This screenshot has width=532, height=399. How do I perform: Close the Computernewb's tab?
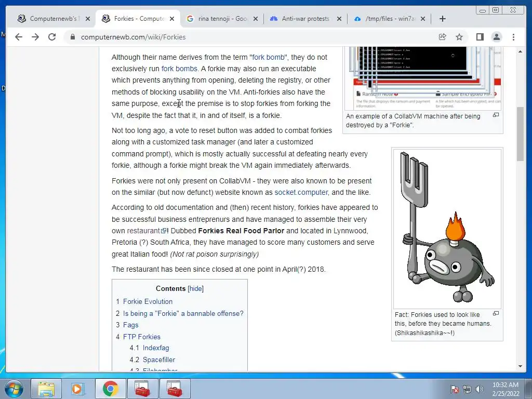point(88,19)
